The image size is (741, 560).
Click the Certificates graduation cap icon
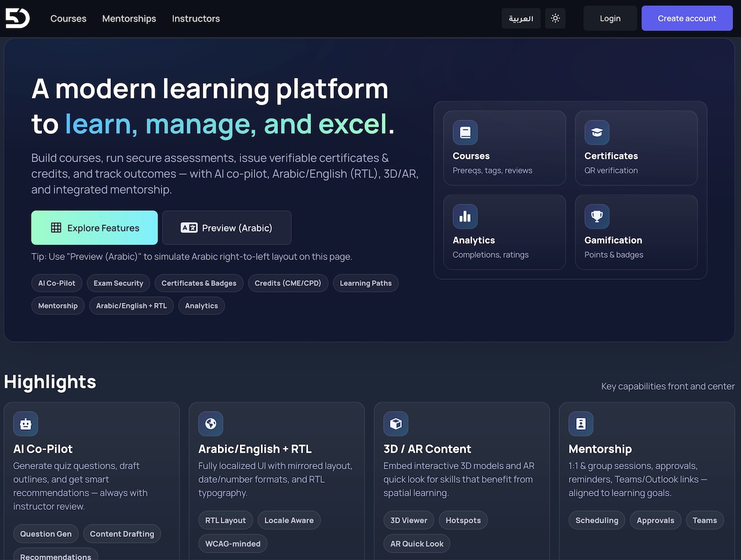(x=597, y=133)
